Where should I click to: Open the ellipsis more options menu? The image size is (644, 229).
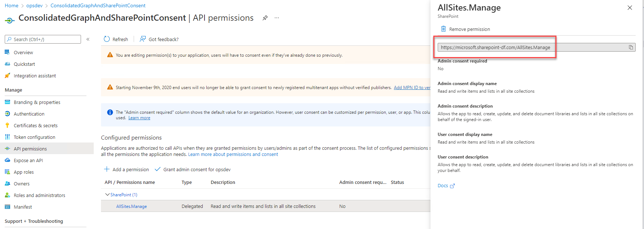277,18
